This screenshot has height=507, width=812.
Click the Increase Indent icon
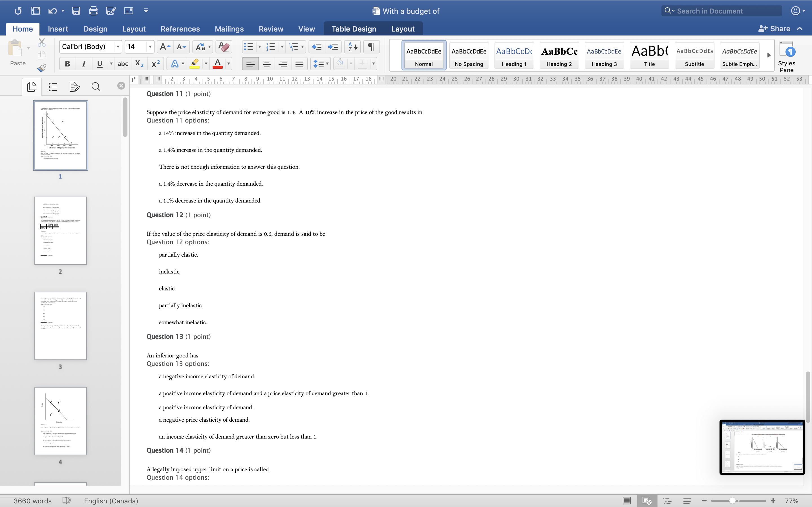coord(333,46)
